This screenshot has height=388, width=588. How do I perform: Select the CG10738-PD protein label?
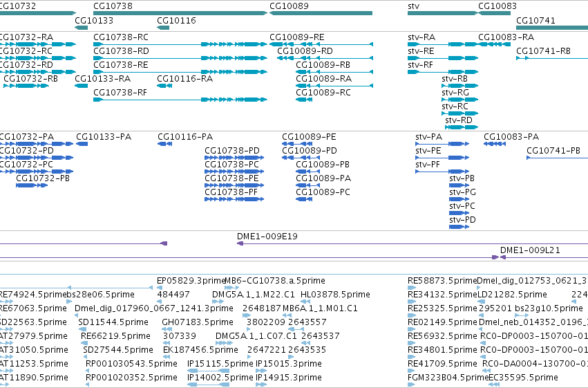tap(232, 151)
